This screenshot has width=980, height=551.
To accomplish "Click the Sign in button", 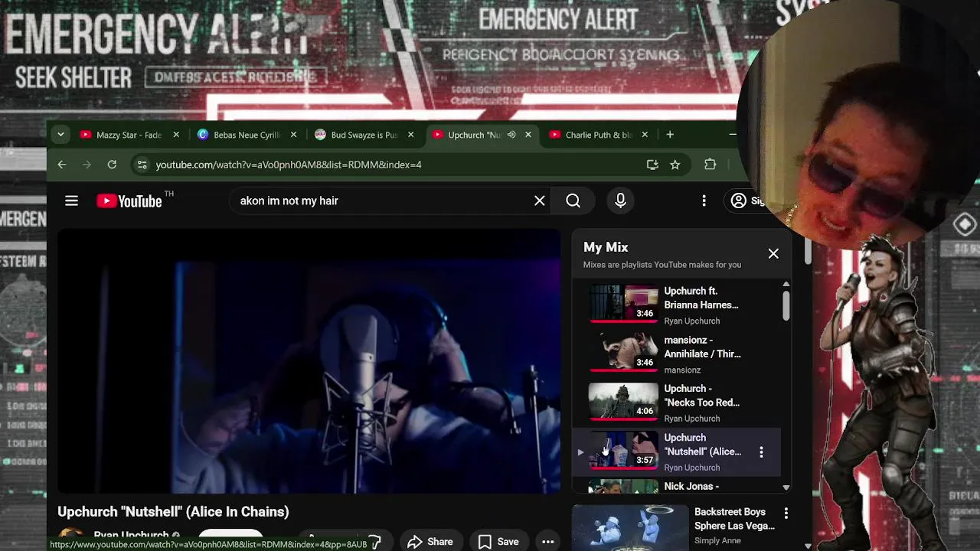I will tap(746, 201).
